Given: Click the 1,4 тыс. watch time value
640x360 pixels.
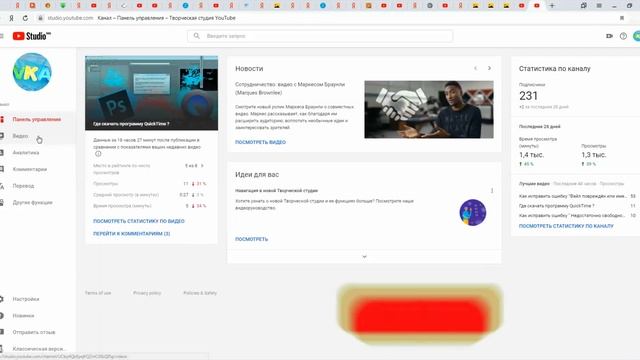Looking at the screenshot, I should [531, 155].
